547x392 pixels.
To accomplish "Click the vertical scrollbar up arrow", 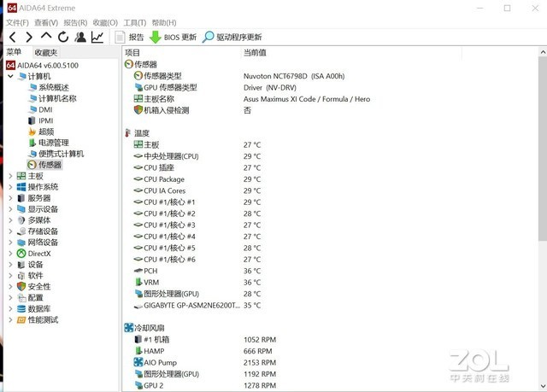I will 543,52.
